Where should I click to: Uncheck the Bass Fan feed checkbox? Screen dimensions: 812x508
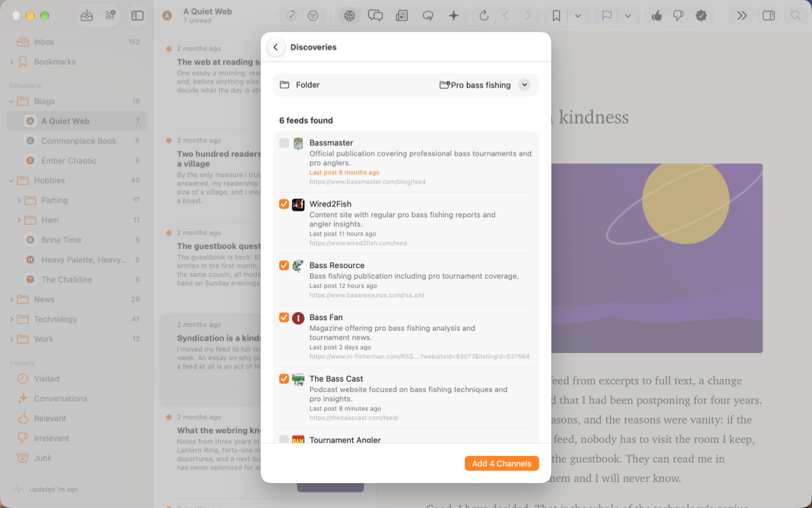(284, 317)
